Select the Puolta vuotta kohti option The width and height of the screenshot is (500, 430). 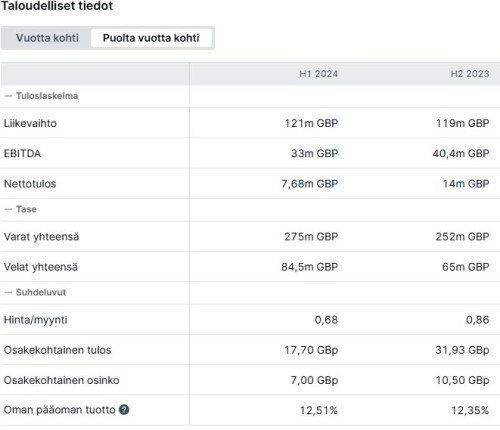point(151,38)
